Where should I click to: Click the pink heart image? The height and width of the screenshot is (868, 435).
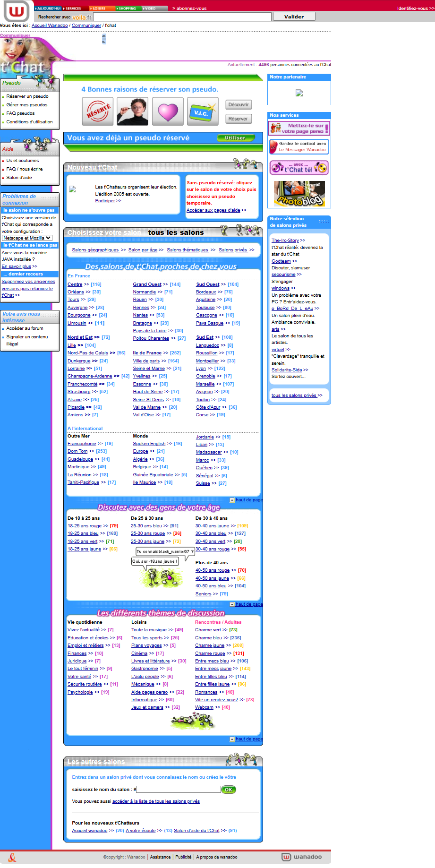click(x=168, y=112)
